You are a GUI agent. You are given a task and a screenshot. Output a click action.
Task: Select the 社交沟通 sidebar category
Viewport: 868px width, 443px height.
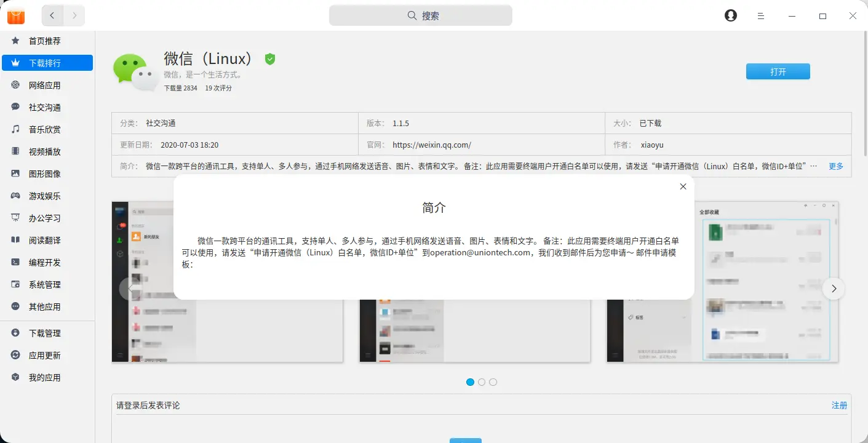45,106
